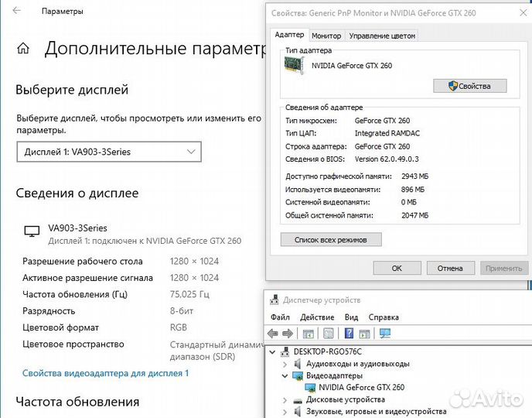The image size is (532, 418).
Task: Click the 2047 МБ shared memory value
Action: click(x=414, y=215)
